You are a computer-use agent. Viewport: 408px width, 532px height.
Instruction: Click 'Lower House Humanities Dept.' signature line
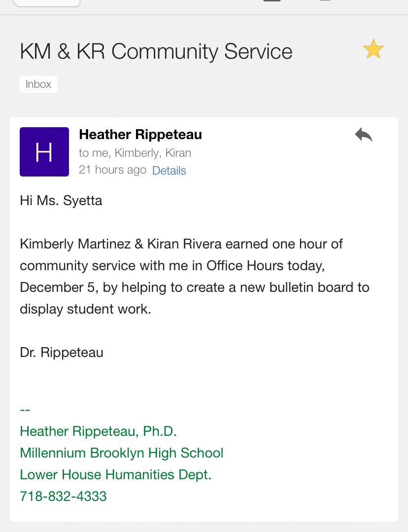tap(115, 475)
